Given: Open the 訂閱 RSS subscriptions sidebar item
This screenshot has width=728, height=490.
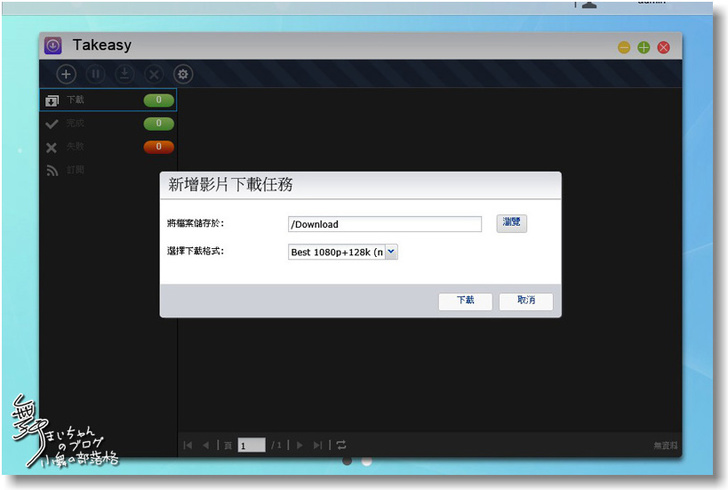Looking at the screenshot, I should (108, 170).
